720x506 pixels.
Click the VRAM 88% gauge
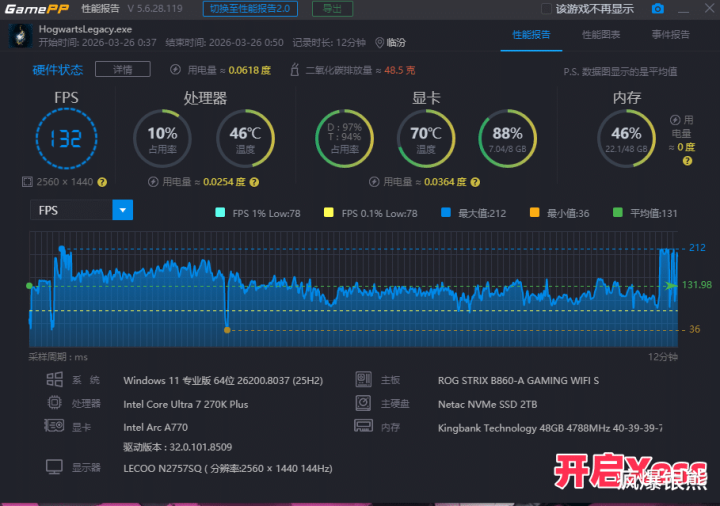pyautogui.click(x=507, y=138)
